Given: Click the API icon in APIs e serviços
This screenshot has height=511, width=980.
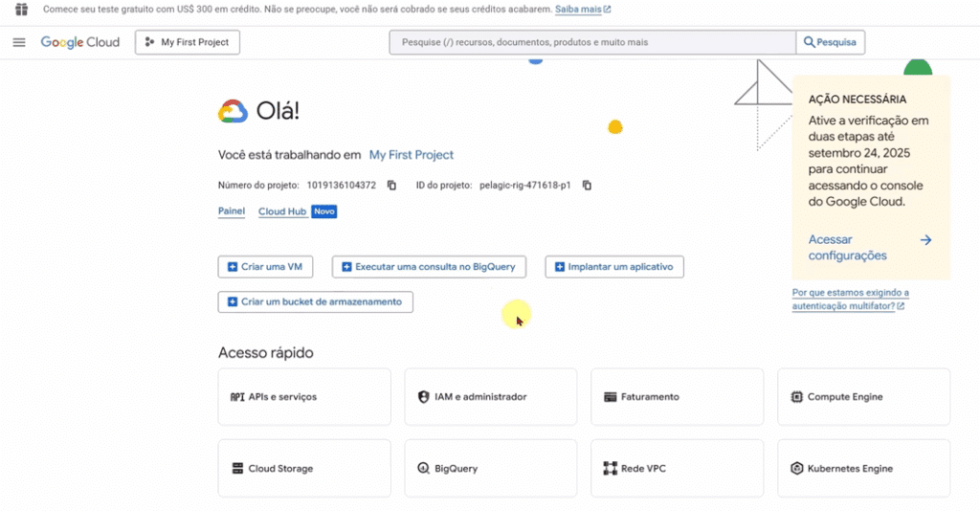Looking at the screenshot, I should pos(237,397).
